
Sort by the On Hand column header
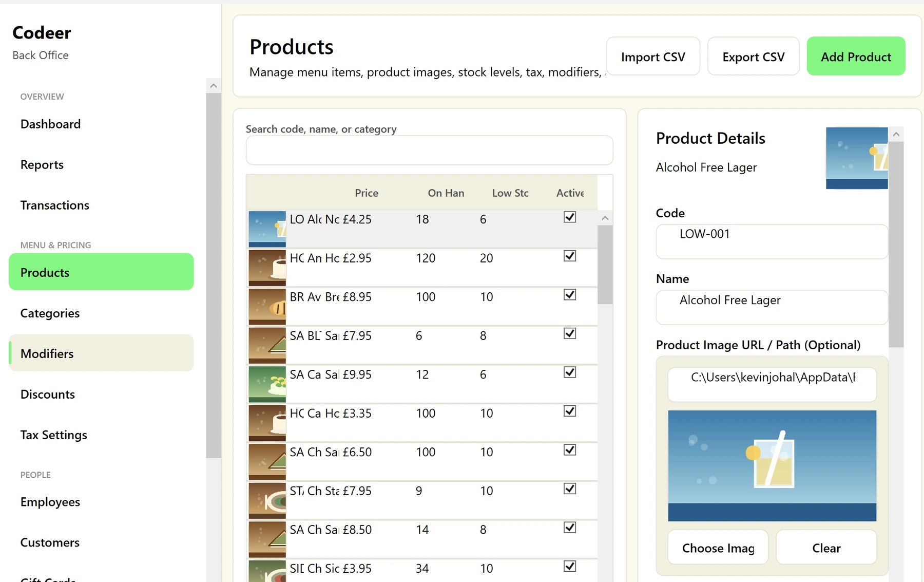446,193
